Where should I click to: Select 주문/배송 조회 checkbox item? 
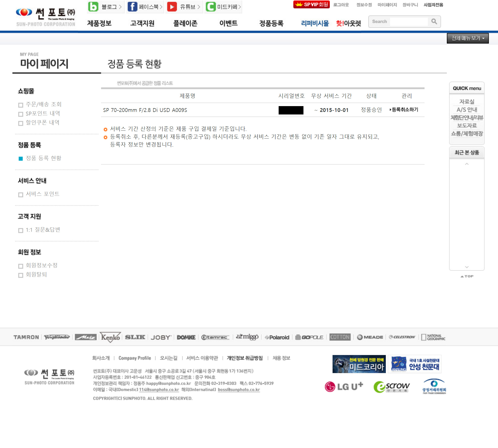pyautogui.click(x=21, y=105)
